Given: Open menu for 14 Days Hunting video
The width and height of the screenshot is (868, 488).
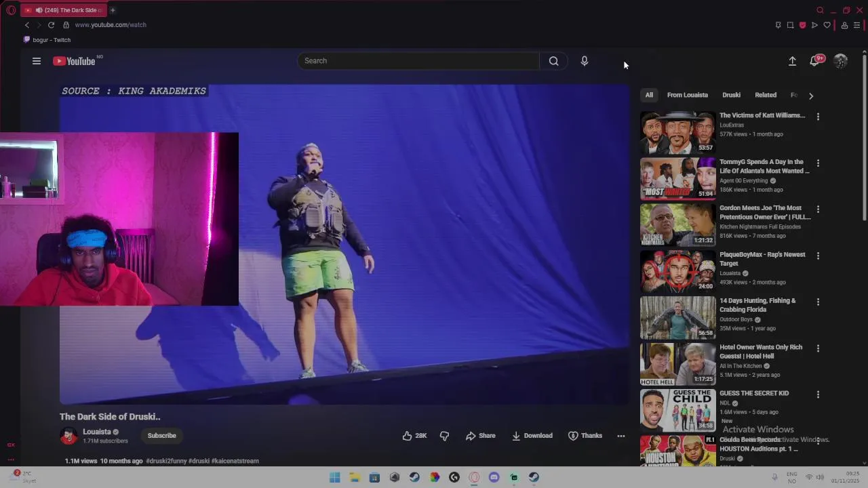Looking at the screenshot, I should point(818,302).
